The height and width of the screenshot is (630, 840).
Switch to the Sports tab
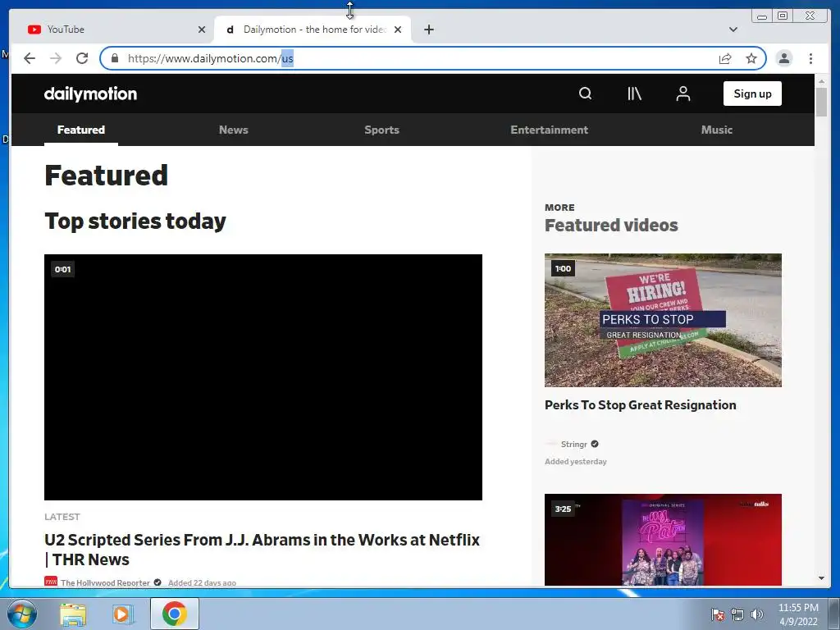[x=381, y=130]
